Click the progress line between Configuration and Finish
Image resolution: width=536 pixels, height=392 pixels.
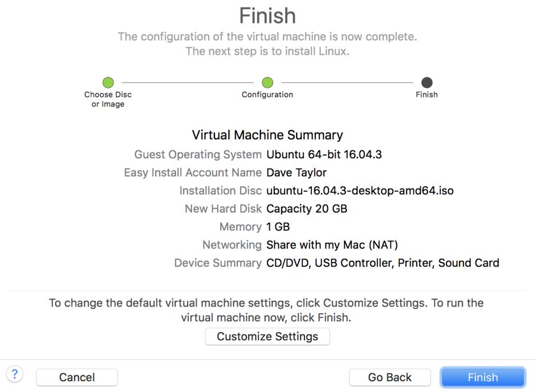click(x=347, y=82)
